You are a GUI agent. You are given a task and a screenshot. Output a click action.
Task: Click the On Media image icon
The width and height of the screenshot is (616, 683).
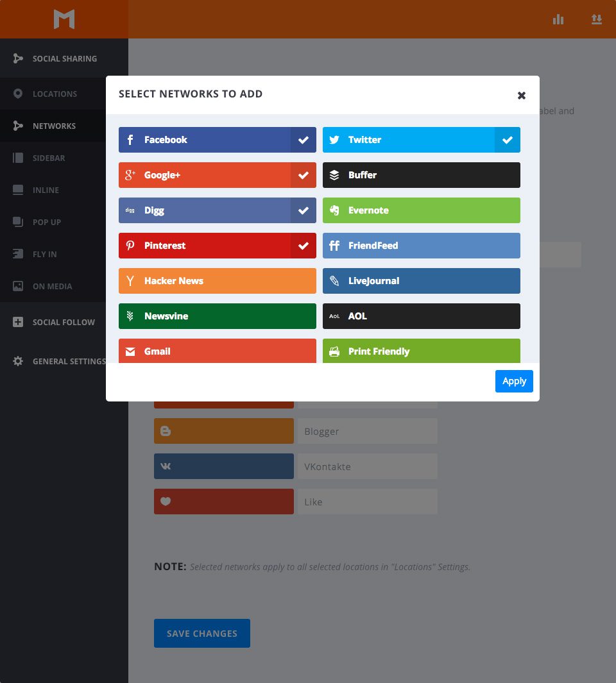pos(18,286)
